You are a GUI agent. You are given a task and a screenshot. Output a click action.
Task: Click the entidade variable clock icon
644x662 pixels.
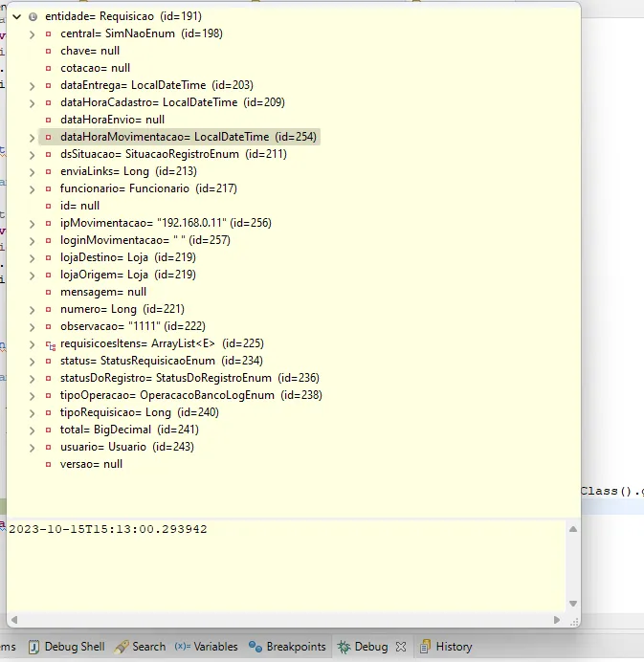click(x=33, y=17)
